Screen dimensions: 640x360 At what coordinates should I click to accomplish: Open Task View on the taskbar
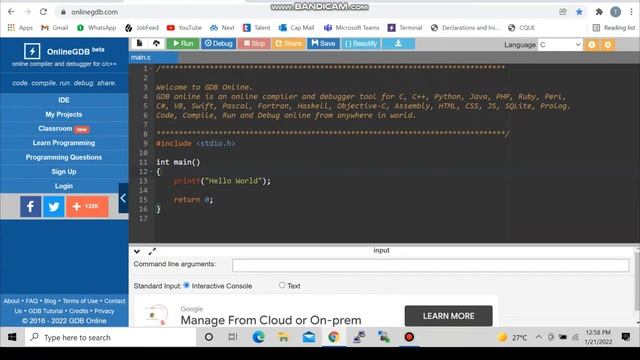tap(233, 337)
